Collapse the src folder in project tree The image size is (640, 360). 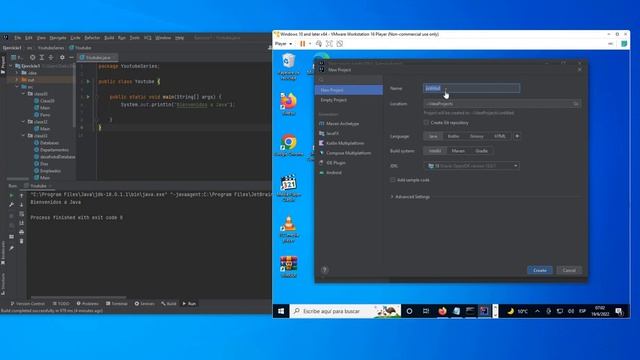coord(17,87)
